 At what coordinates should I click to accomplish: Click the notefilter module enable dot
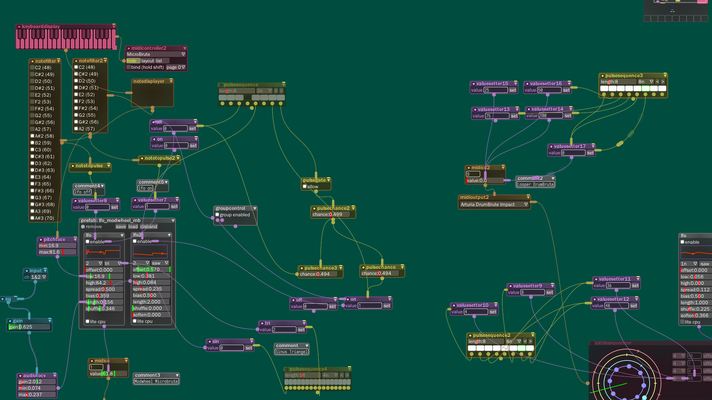coord(32,61)
